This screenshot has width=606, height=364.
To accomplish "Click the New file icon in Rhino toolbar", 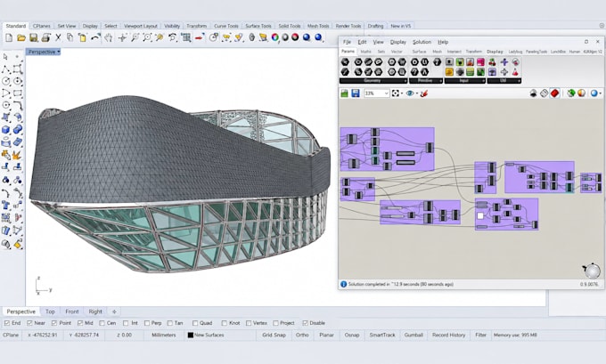I will click(9, 38).
